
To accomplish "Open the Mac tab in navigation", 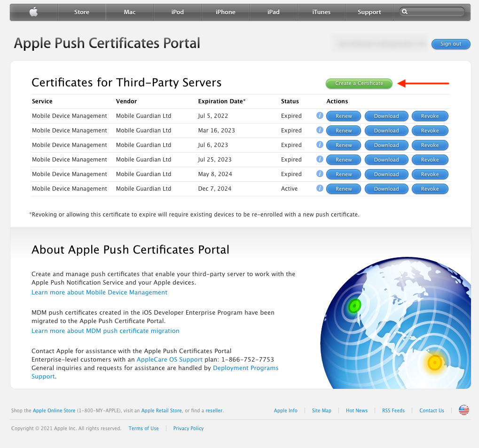I will [130, 12].
